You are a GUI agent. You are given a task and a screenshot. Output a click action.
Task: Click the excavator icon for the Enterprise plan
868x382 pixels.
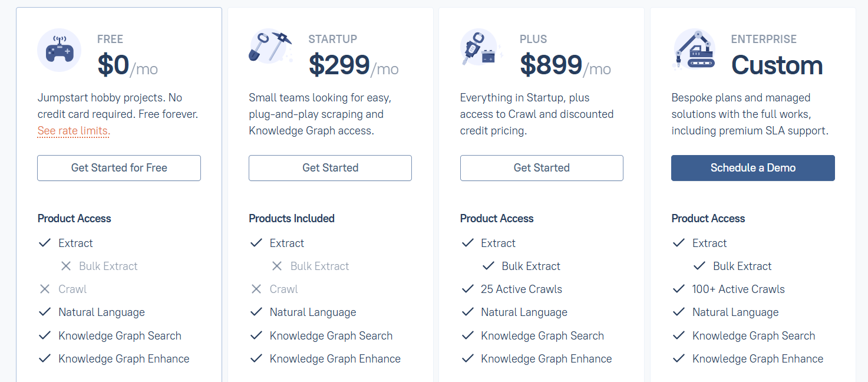(x=694, y=51)
